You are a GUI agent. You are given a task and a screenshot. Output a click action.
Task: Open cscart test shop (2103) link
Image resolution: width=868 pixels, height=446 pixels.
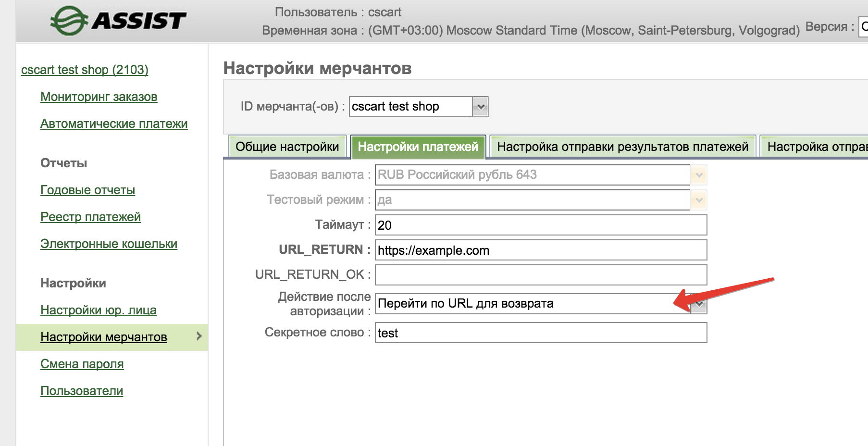pyautogui.click(x=85, y=70)
